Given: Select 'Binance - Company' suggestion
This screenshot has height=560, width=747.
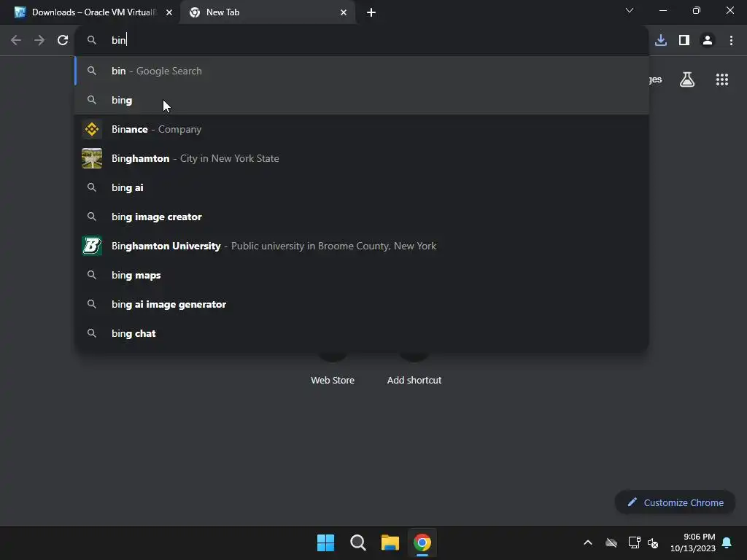Looking at the screenshot, I should [362, 129].
